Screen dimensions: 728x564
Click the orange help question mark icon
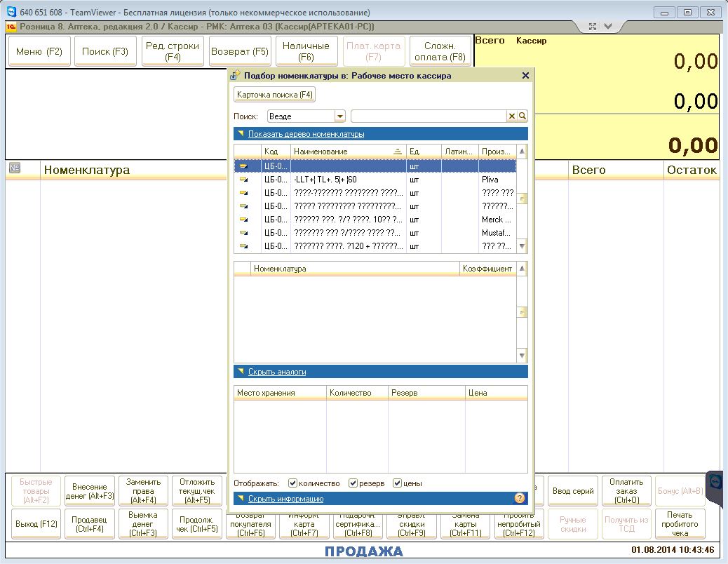tap(520, 498)
